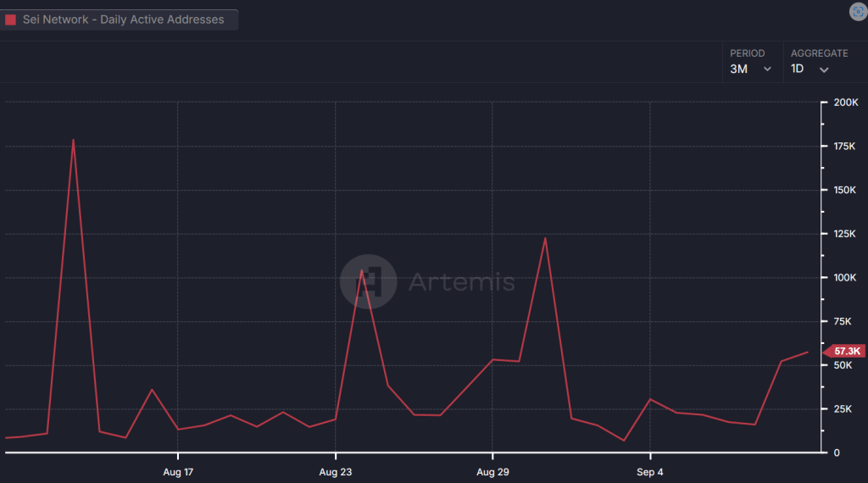Click the 50K y-axis label

(843, 365)
